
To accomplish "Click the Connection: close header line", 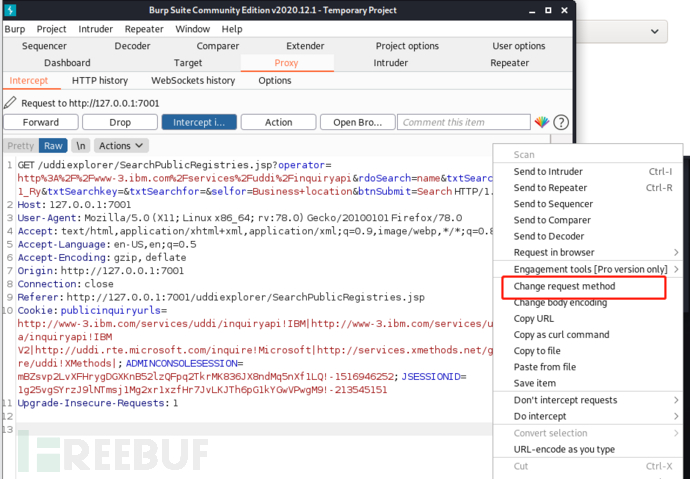I will [66, 284].
